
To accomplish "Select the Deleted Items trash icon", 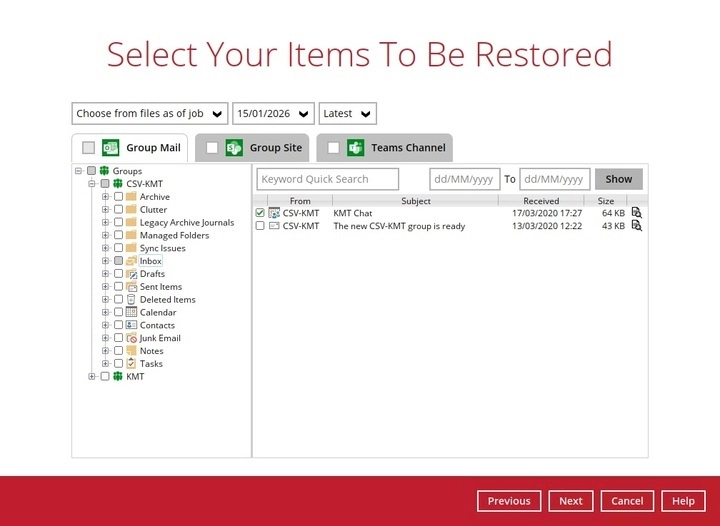I will [x=131, y=299].
